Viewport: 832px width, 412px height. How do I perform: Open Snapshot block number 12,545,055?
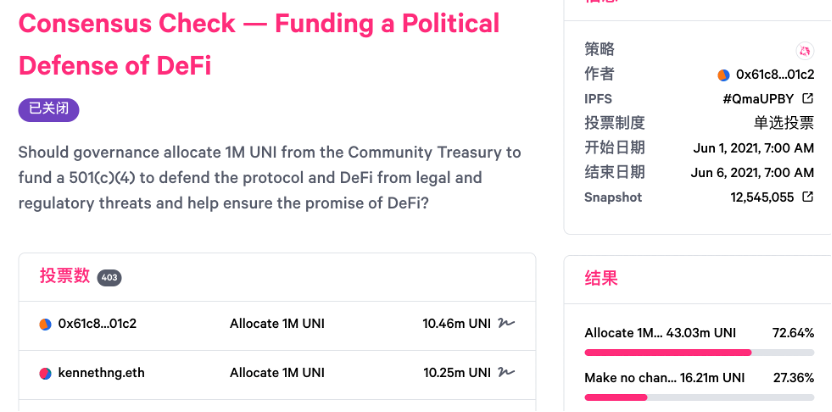762,197
